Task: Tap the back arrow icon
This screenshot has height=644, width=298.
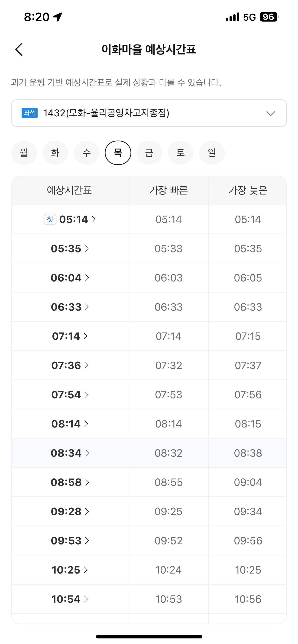Action: 19,49
